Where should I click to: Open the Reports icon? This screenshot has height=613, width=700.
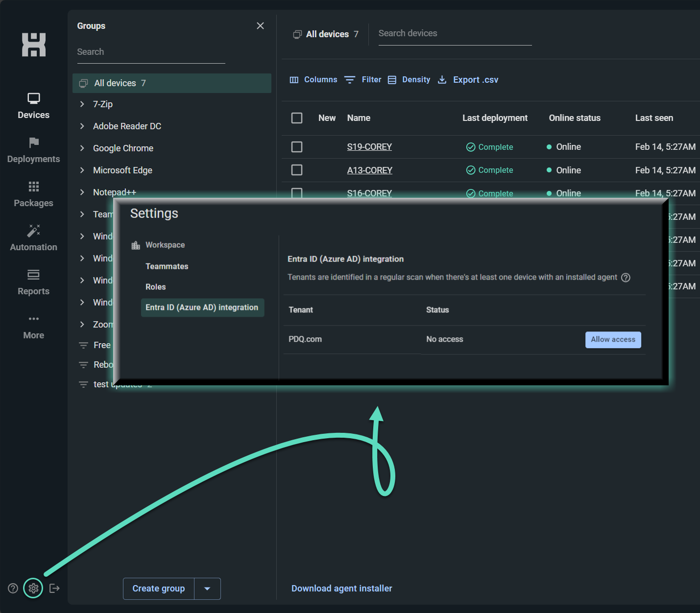tap(34, 275)
